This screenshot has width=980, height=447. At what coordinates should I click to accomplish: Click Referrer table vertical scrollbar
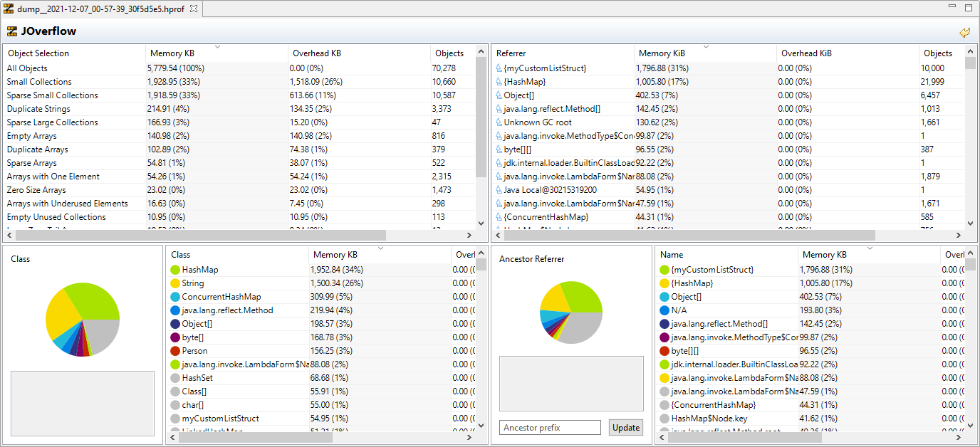click(x=970, y=63)
